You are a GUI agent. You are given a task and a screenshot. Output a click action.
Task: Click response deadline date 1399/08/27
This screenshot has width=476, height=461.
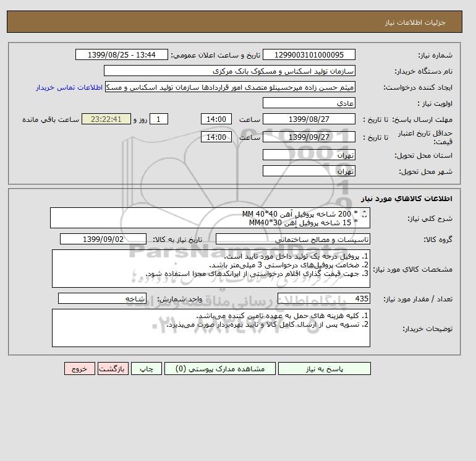coord(308,119)
